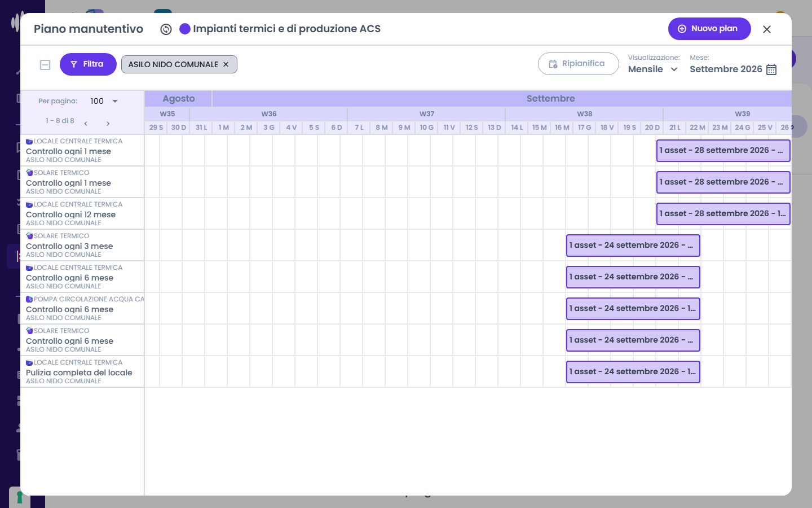Click week W38 in the timeline header

tap(585, 114)
